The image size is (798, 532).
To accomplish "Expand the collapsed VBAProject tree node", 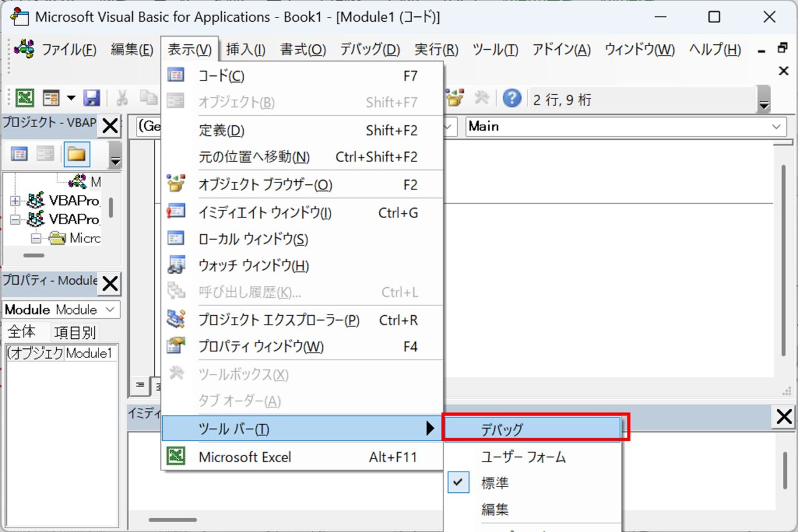I will pos(16,201).
